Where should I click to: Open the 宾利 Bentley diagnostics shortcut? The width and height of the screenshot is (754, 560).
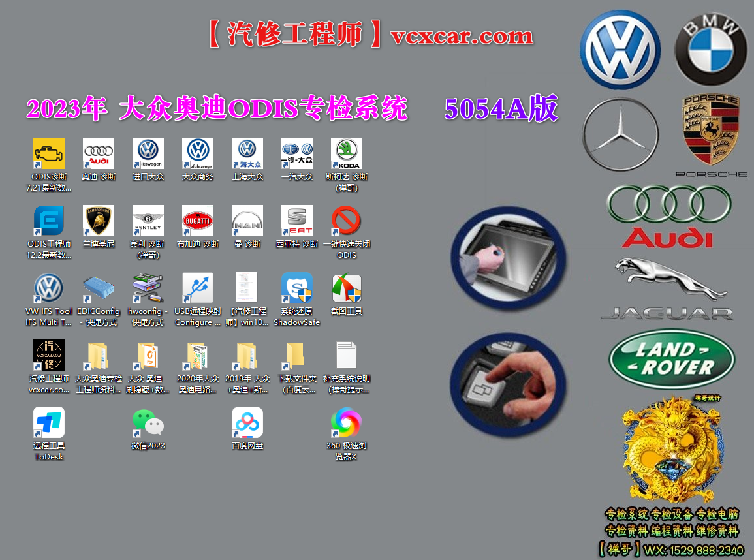click(148, 222)
